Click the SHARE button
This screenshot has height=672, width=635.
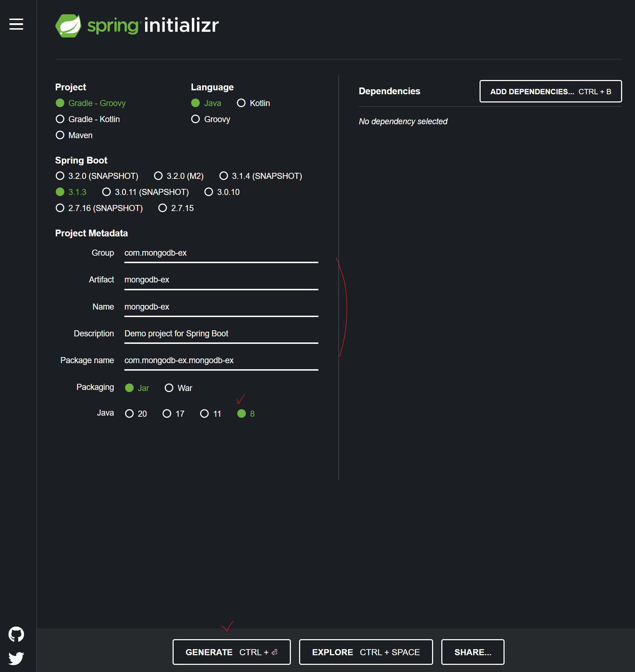click(x=472, y=652)
